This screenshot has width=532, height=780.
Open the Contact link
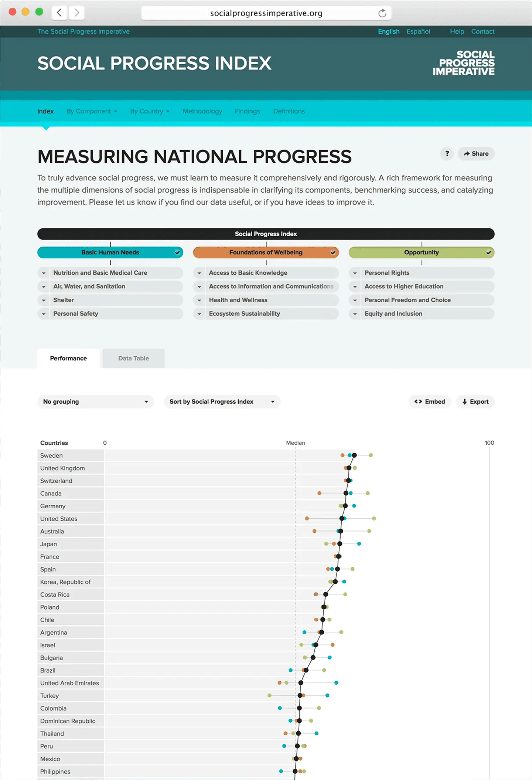click(482, 31)
